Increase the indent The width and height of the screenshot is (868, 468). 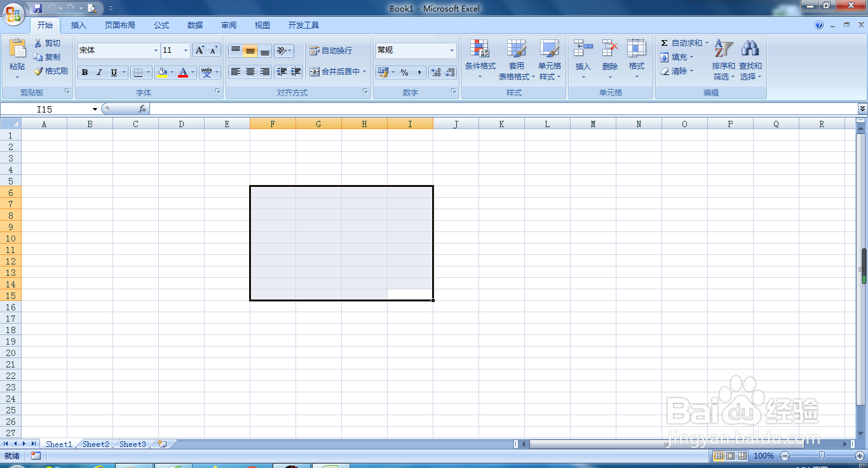point(296,72)
